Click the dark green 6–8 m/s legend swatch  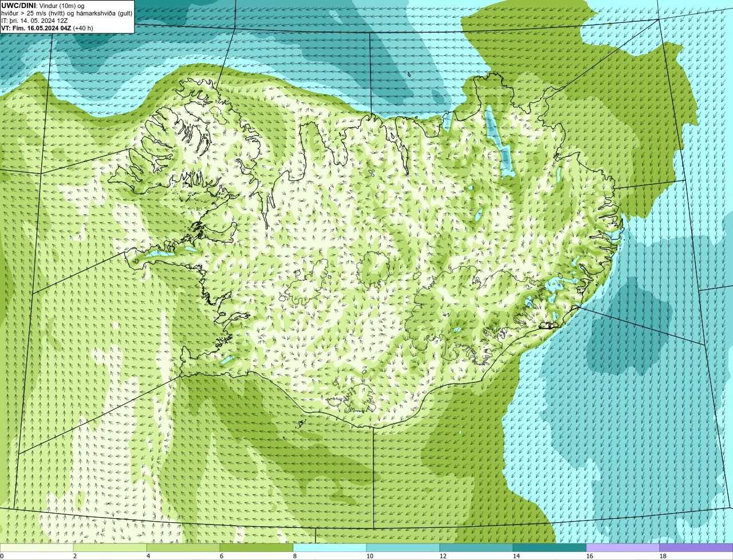pyautogui.click(x=257, y=547)
